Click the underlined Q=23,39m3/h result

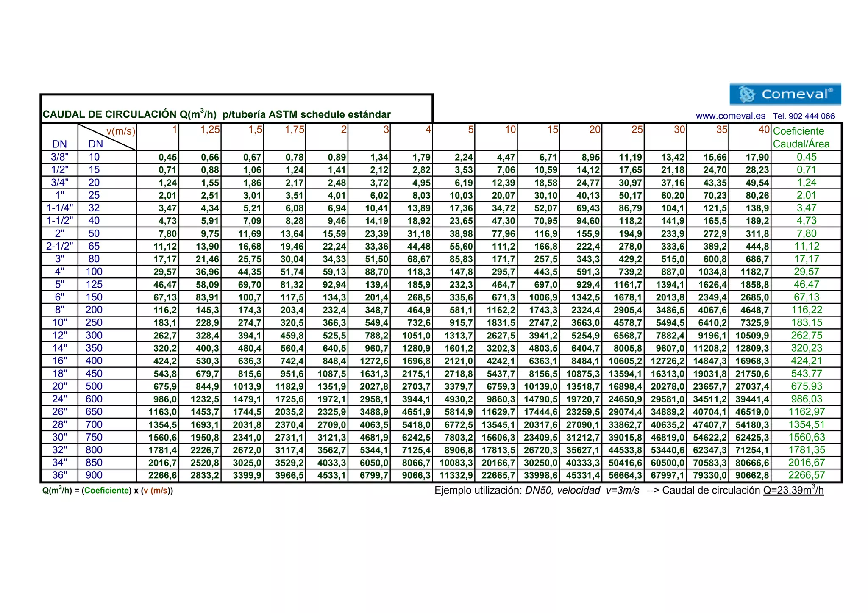pos(793,491)
